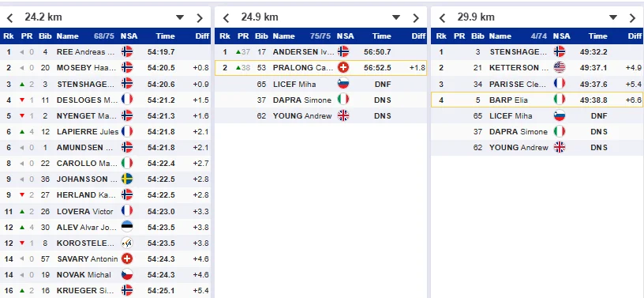Go to previous split from 29.9 km panel
The height and width of the screenshot is (298, 644).
(x=442, y=17)
